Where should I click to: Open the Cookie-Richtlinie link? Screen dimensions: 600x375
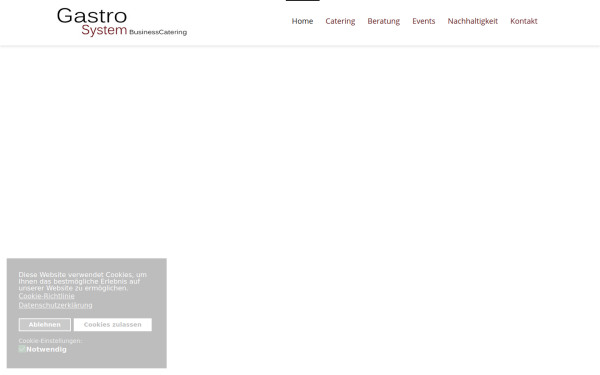(x=46, y=296)
